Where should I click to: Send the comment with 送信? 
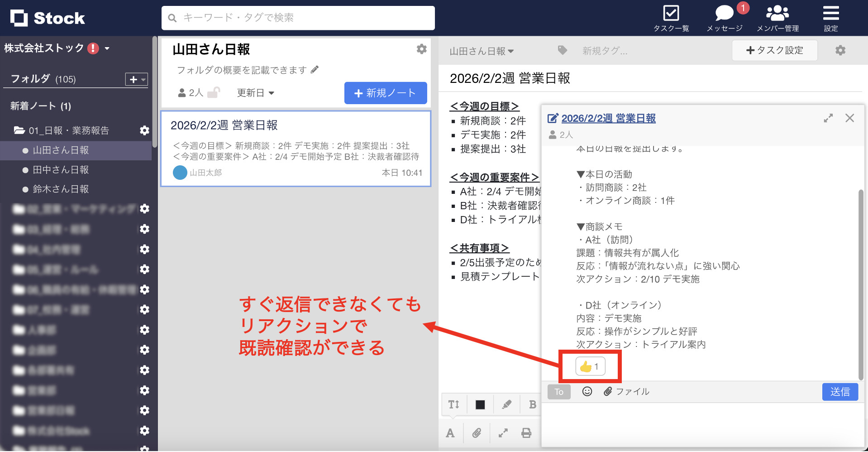tap(840, 392)
